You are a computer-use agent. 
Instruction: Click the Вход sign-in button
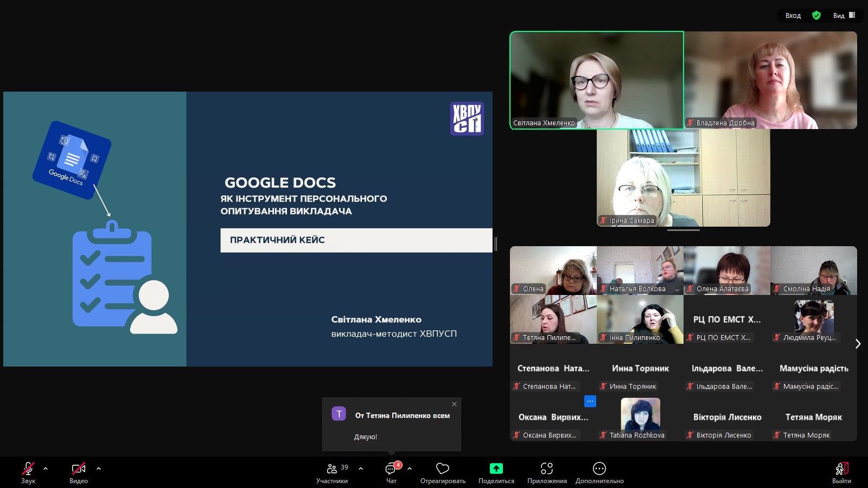(793, 16)
